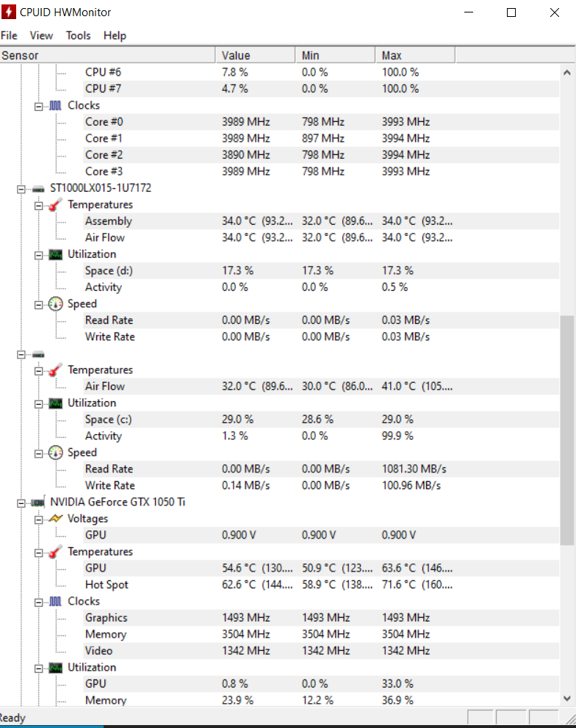
Task: Select the Hot Spot temperature row
Action: (279, 585)
